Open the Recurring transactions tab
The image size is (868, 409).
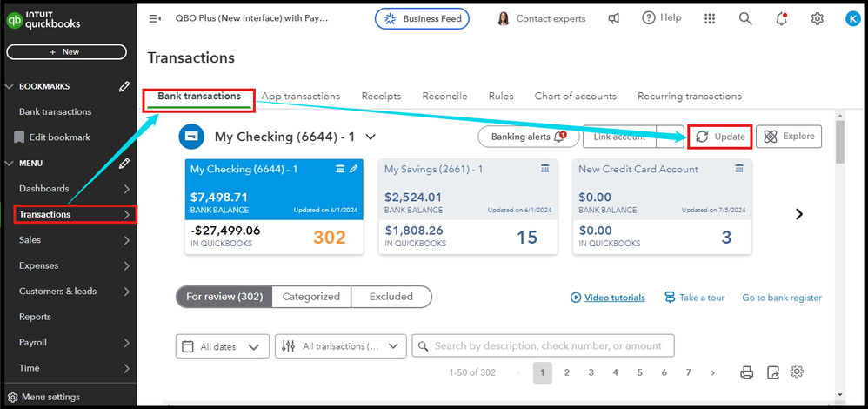click(x=690, y=96)
